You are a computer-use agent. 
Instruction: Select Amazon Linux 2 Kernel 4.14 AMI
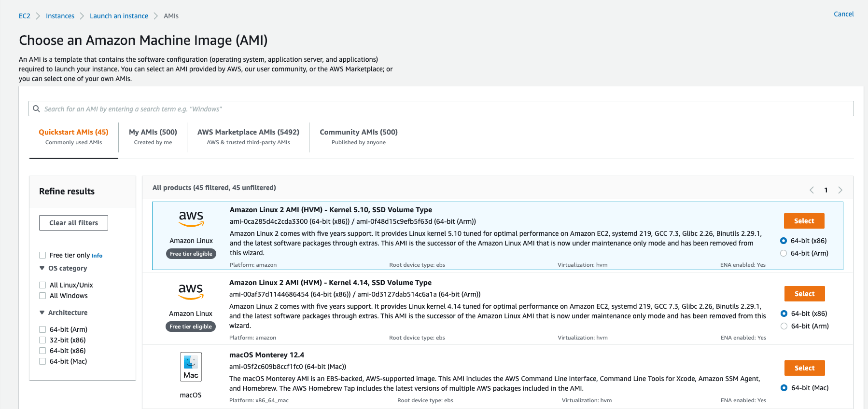coord(805,294)
